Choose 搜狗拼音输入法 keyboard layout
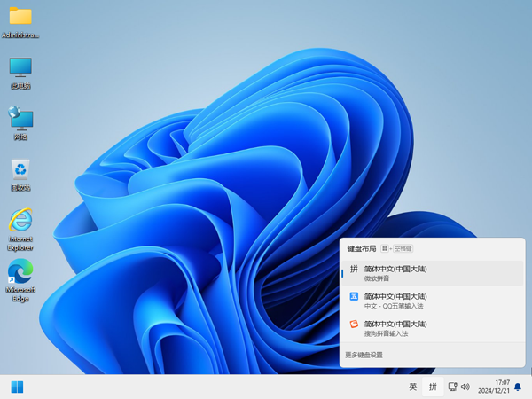This screenshot has height=399, width=532. 433,328
